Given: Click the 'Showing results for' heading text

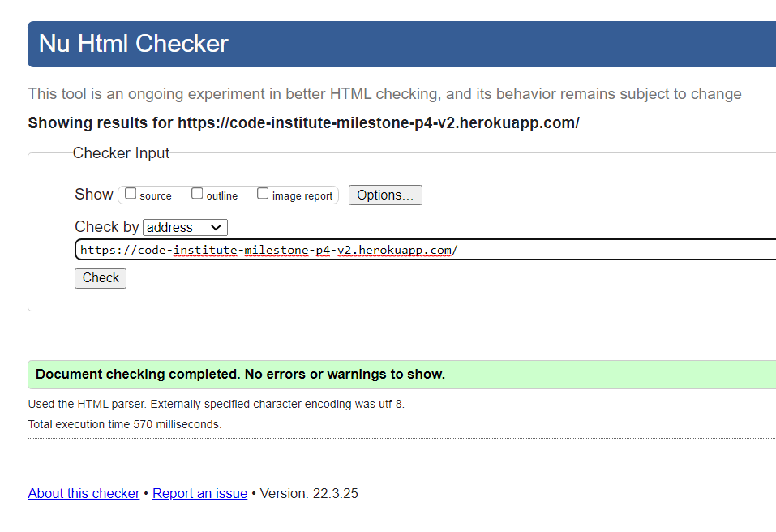Looking at the screenshot, I should pyautogui.click(x=303, y=122).
